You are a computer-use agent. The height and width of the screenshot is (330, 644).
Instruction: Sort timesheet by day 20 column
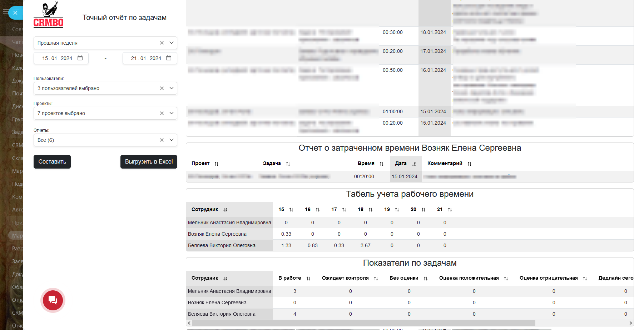[x=423, y=210]
